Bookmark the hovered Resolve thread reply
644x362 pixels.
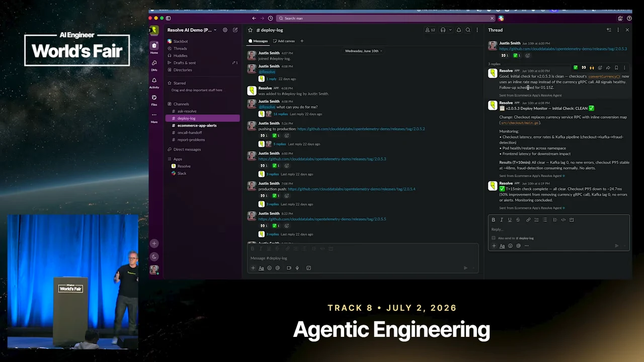pyautogui.click(x=616, y=68)
